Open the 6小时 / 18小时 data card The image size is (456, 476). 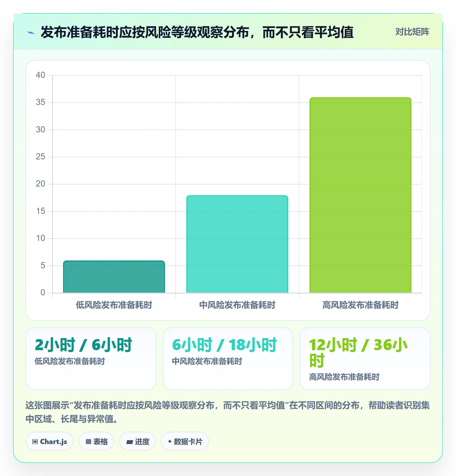pyautogui.click(x=228, y=359)
